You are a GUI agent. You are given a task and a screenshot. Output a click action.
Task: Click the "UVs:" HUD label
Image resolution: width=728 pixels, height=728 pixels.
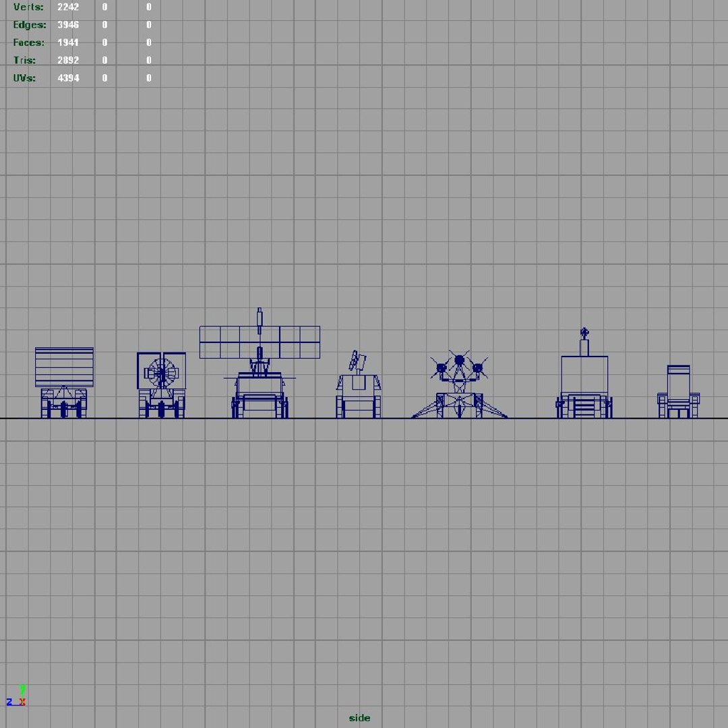tap(25, 78)
